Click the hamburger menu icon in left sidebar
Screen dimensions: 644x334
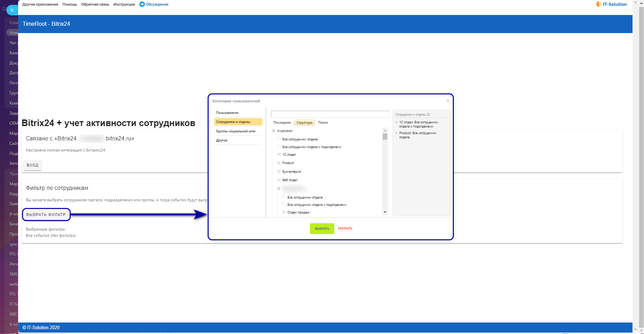(x=4, y=9)
